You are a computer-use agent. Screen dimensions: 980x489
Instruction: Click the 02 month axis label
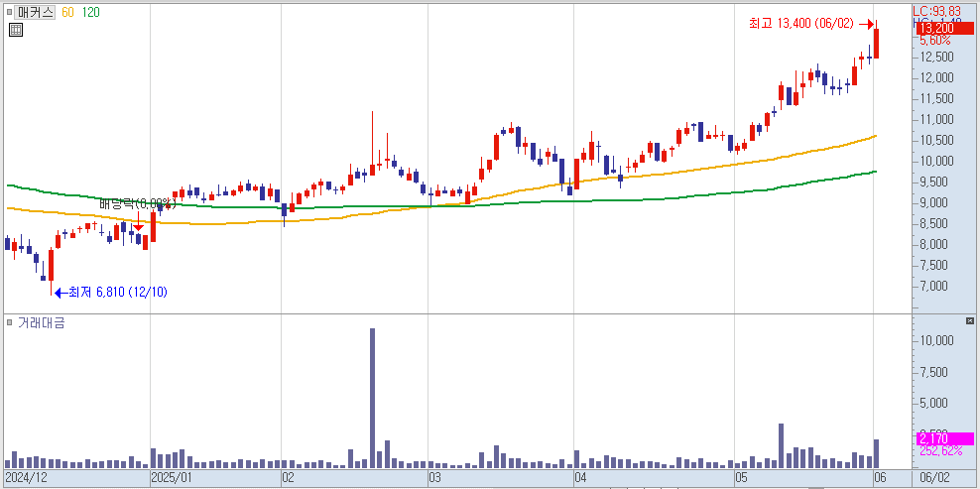pos(289,478)
